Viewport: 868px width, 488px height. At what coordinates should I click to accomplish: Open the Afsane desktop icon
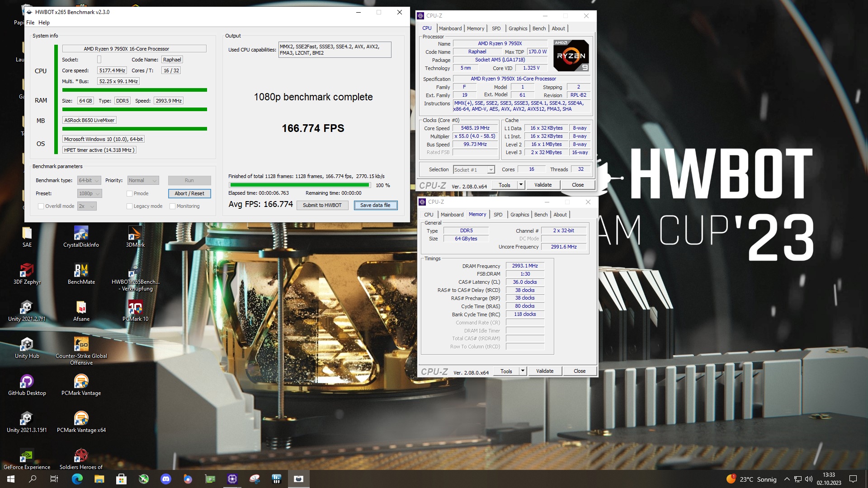coord(81,311)
